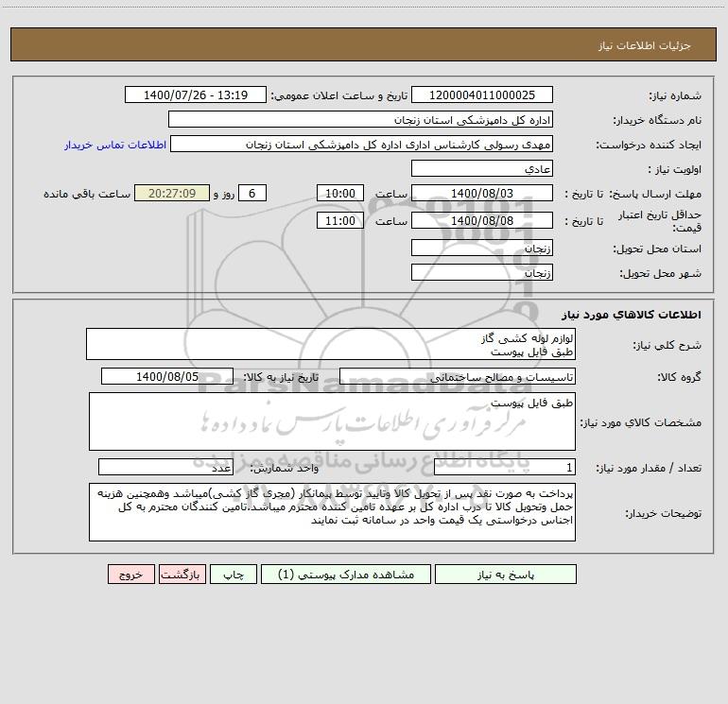Click label 'ایجاد کننده درخواست:'
The width and height of the screenshot is (728, 704).
(x=649, y=145)
